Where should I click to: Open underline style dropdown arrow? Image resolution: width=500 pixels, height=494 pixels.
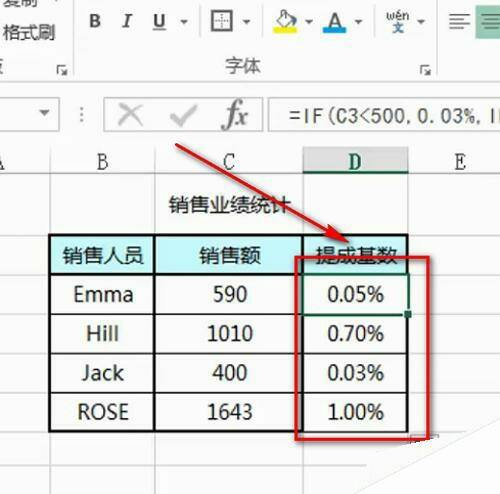coord(184,22)
